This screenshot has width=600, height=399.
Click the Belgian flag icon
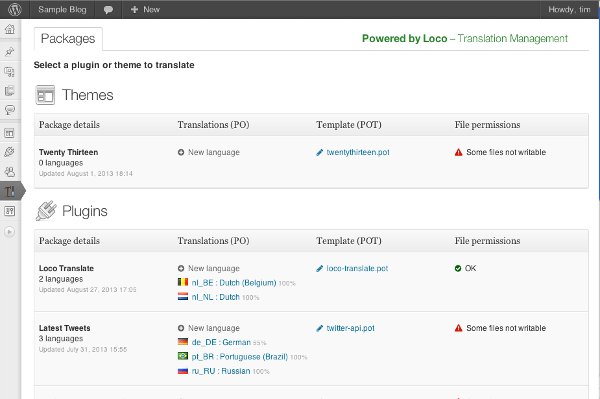tap(183, 282)
